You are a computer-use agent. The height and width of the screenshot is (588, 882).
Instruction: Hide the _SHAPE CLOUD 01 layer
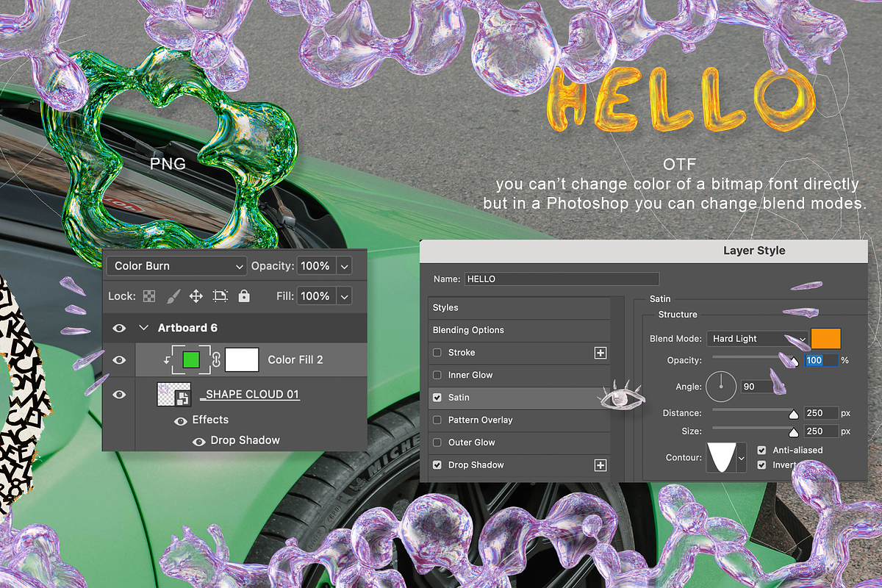click(x=120, y=395)
